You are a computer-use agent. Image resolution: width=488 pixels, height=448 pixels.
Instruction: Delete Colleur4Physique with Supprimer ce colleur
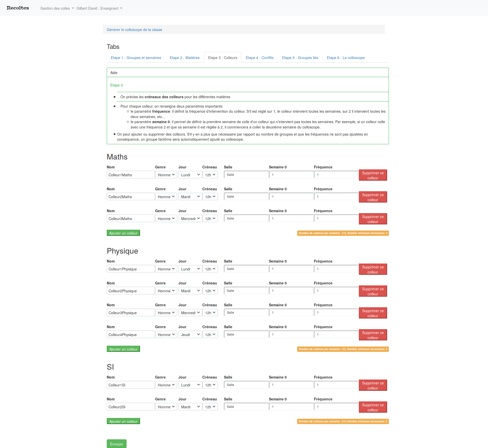point(373,335)
